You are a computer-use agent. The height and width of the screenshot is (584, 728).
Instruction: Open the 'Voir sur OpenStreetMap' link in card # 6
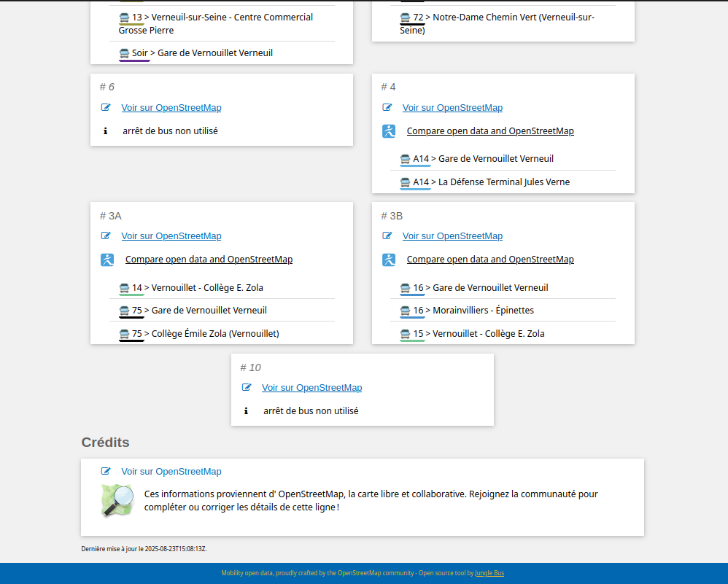(171, 108)
